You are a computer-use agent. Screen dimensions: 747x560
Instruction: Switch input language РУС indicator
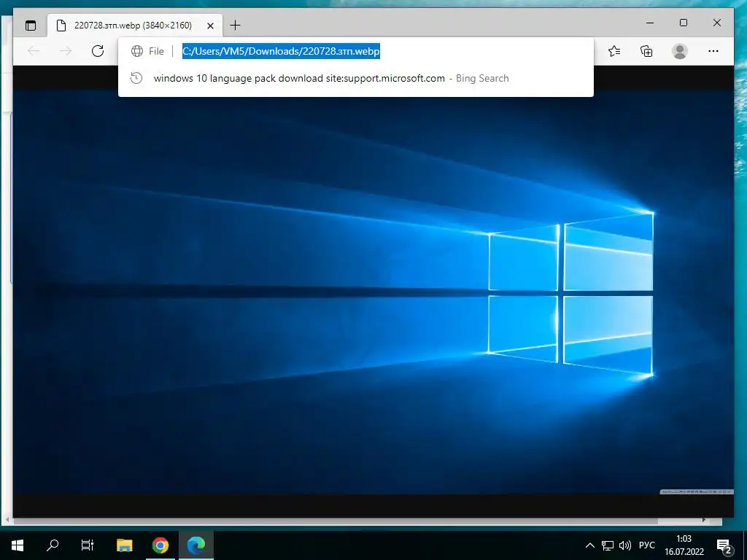[x=647, y=545]
